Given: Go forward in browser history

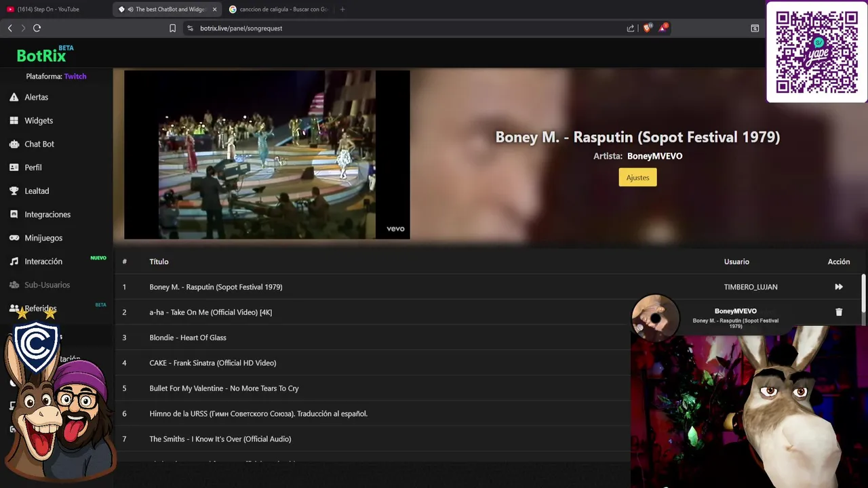Looking at the screenshot, I should click(x=23, y=28).
